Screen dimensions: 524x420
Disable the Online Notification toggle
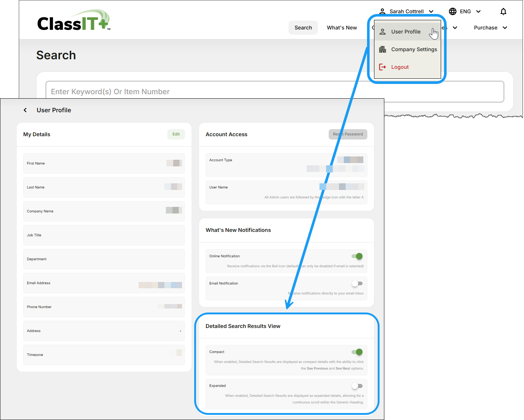coord(357,256)
